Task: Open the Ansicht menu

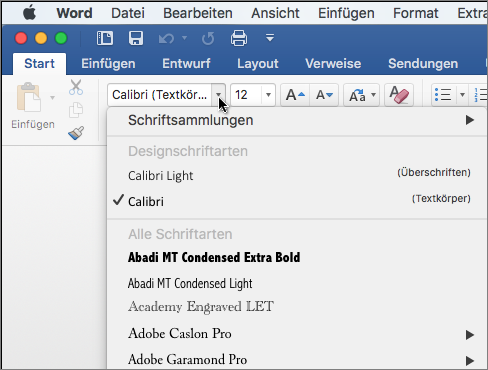Action: coord(275,13)
